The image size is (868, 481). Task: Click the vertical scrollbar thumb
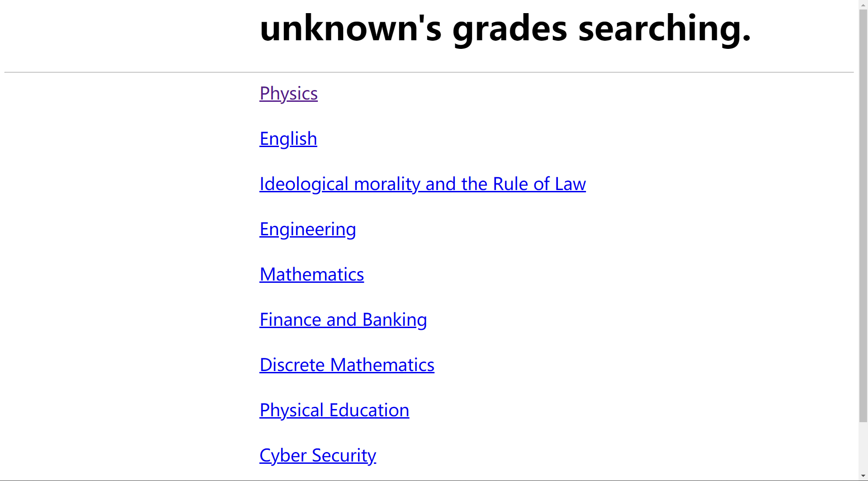pos(863,213)
